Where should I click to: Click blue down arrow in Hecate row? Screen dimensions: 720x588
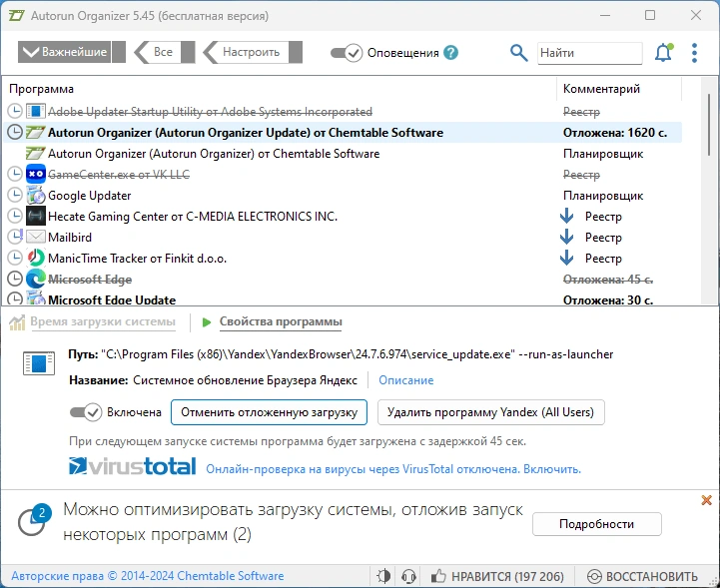pyautogui.click(x=566, y=216)
